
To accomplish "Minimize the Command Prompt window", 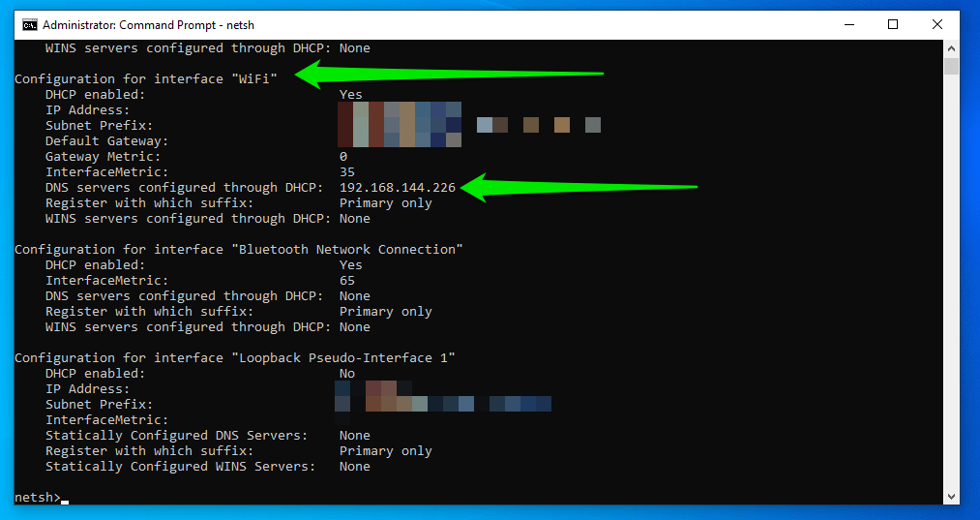I will point(848,25).
